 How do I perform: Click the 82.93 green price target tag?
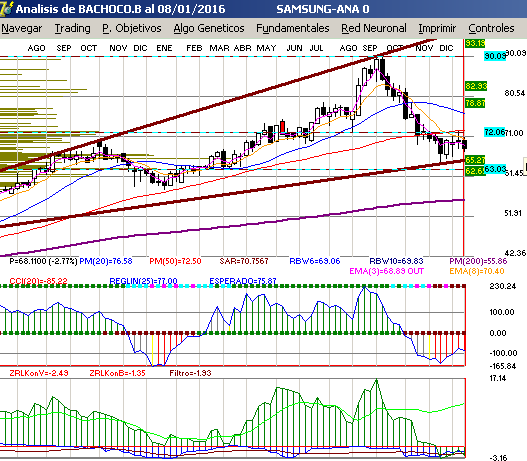476,86
